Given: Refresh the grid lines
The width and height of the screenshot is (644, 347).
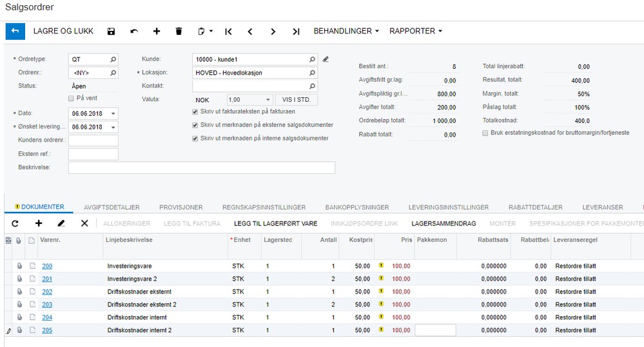Looking at the screenshot, I should pos(15,223).
